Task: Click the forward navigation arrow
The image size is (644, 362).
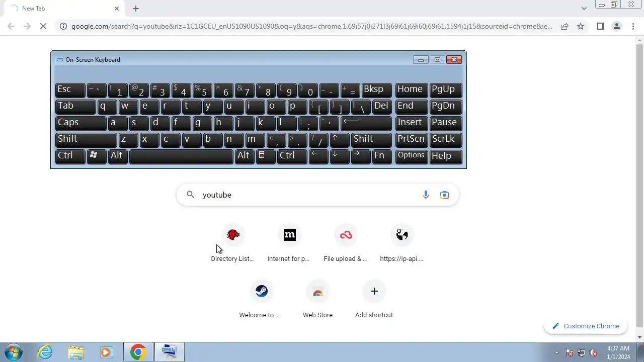Action: point(27,26)
